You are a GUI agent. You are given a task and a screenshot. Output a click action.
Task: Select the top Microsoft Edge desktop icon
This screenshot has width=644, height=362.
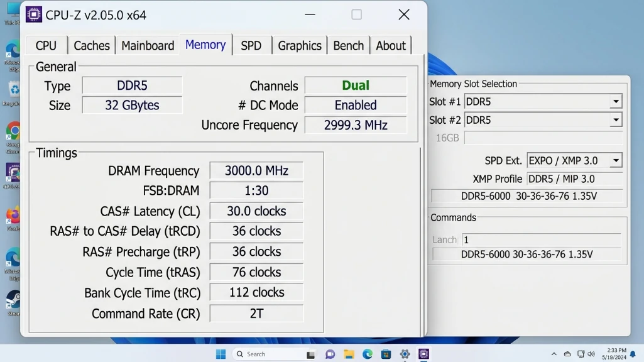[13, 57]
